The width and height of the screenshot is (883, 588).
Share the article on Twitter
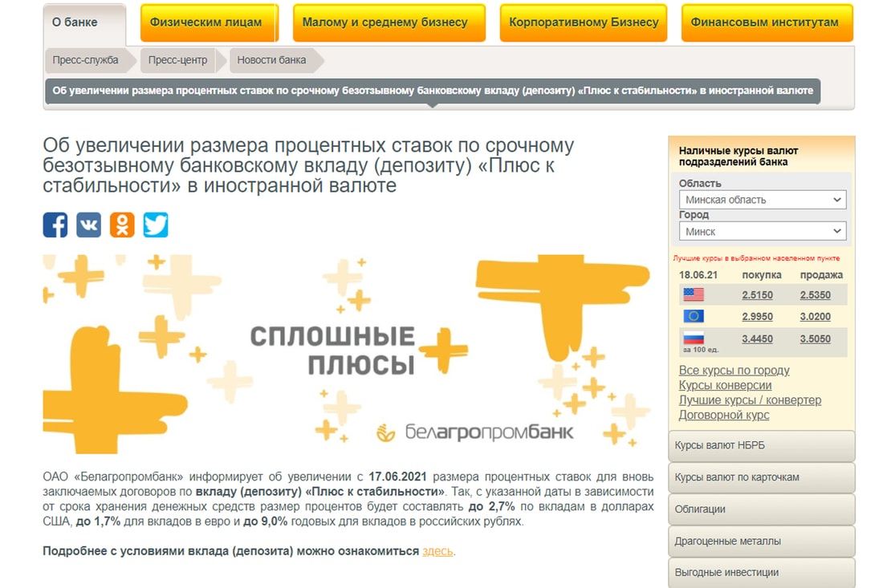pyautogui.click(x=156, y=225)
